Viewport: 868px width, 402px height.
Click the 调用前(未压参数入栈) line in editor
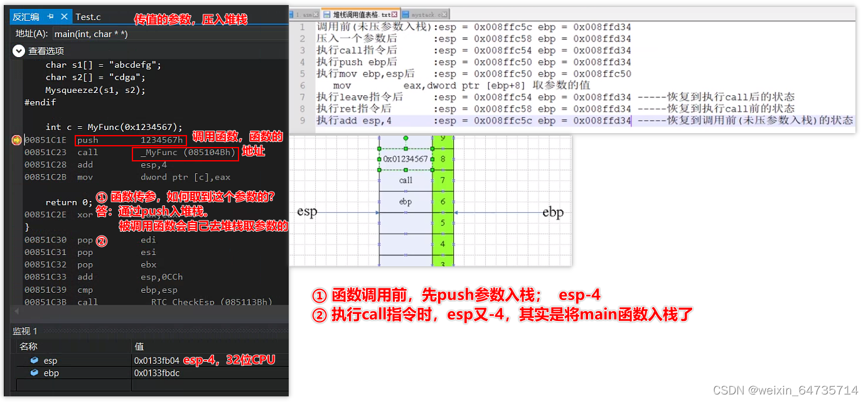pyautogui.click(x=474, y=27)
